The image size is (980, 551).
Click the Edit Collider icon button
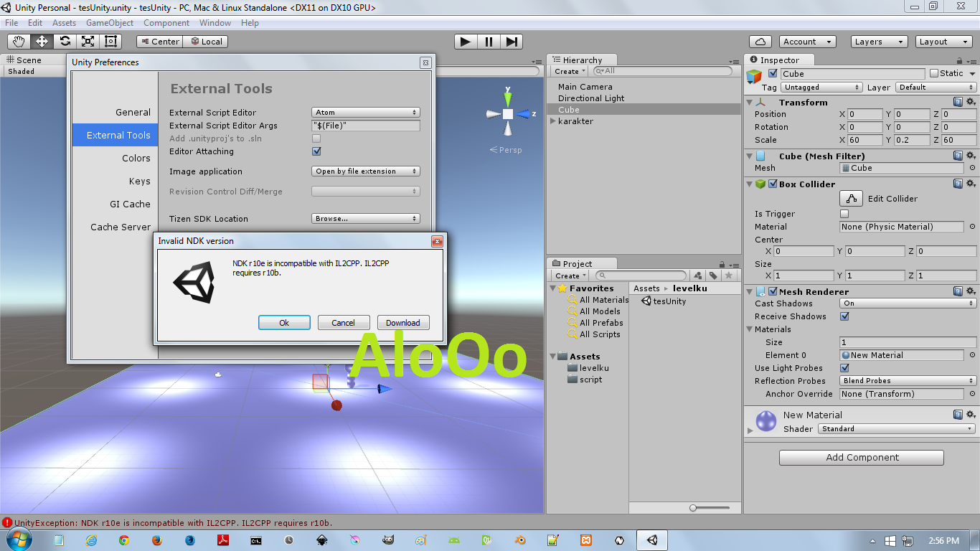(x=851, y=199)
